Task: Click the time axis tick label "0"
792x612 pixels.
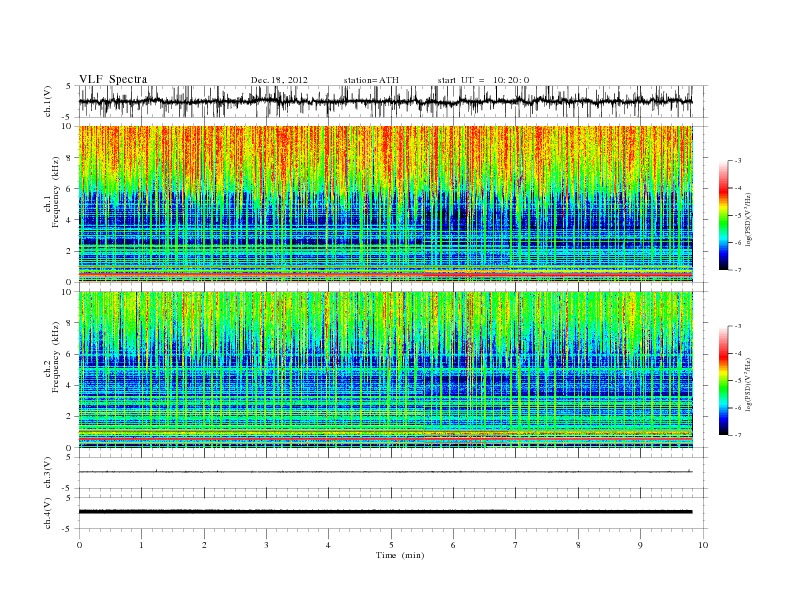Action: coord(79,545)
